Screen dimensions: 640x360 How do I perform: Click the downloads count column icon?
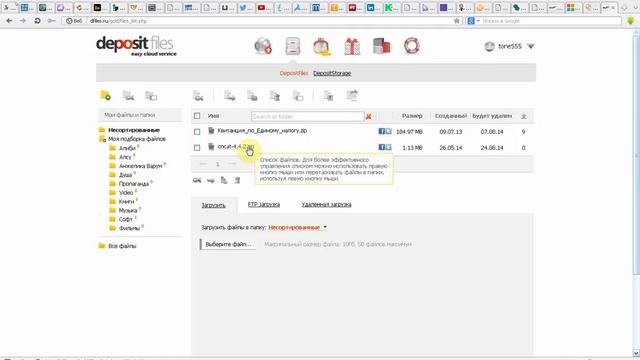coord(524,116)
